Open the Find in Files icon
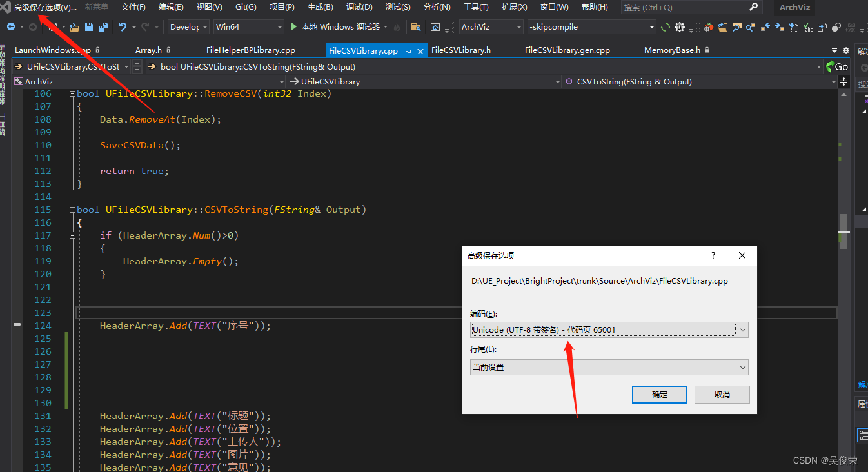Viewport: 868px width, 472px height. 415,27
